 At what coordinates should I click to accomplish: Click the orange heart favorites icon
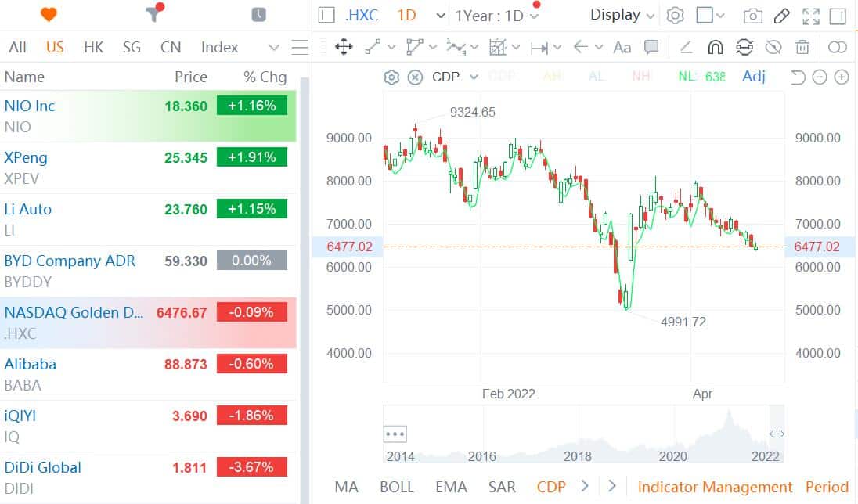pyautogui.click(x=49, y=15)
